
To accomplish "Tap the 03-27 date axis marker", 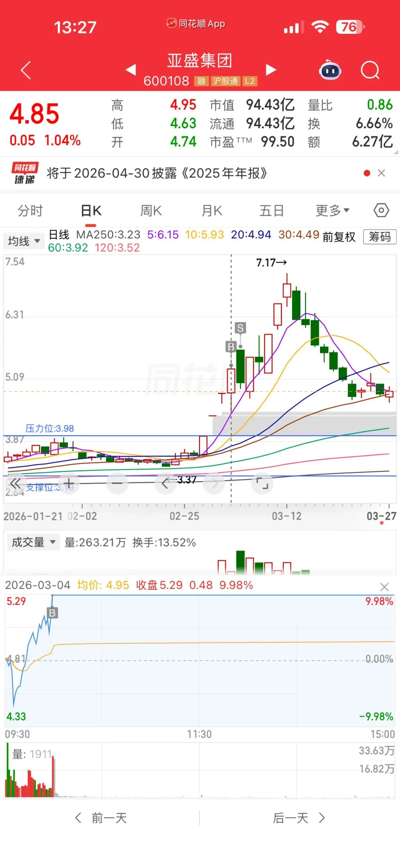I will pyautogui.click(x=381, y=516).
